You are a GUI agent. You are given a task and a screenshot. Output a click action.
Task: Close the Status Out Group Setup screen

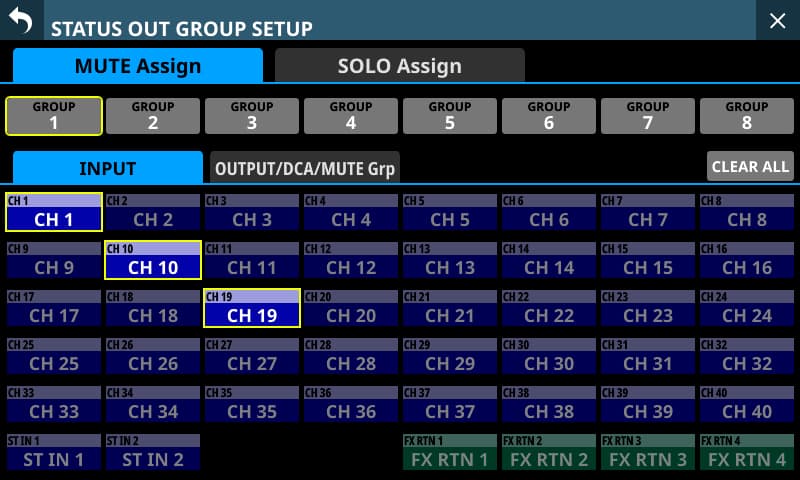pyautogui.click(x=777, y=21)
